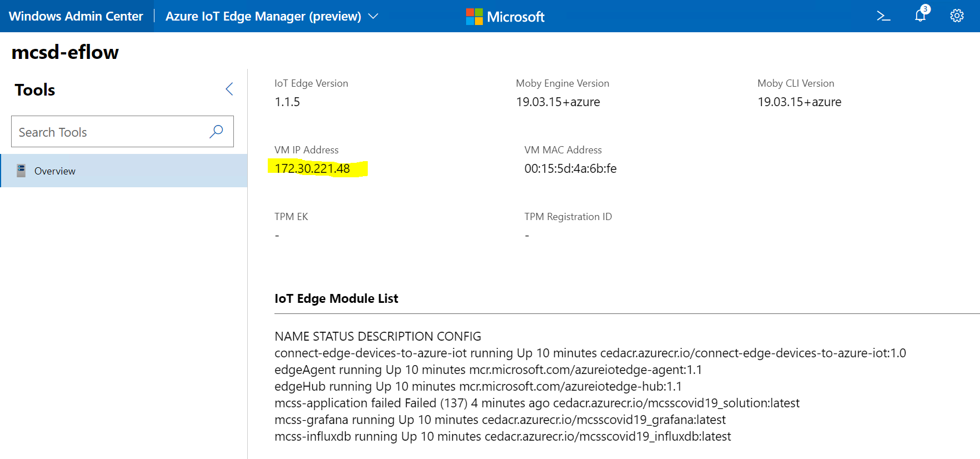Screen dimensions: 980x459
Task: Select the Overview tool
Action: pyautogui.click(x=55, y=171)
